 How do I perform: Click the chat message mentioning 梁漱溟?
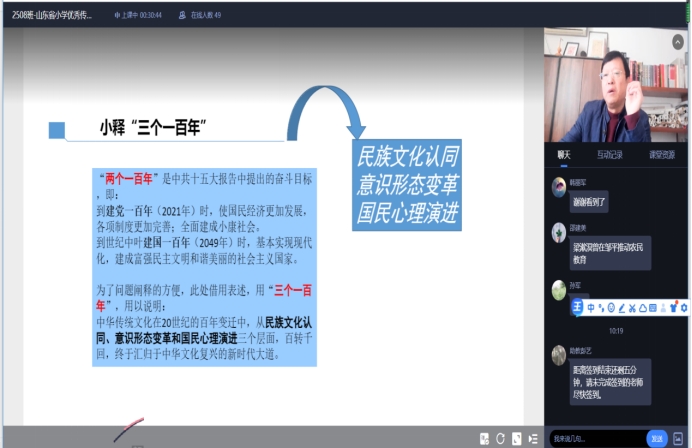coord(610,253)
